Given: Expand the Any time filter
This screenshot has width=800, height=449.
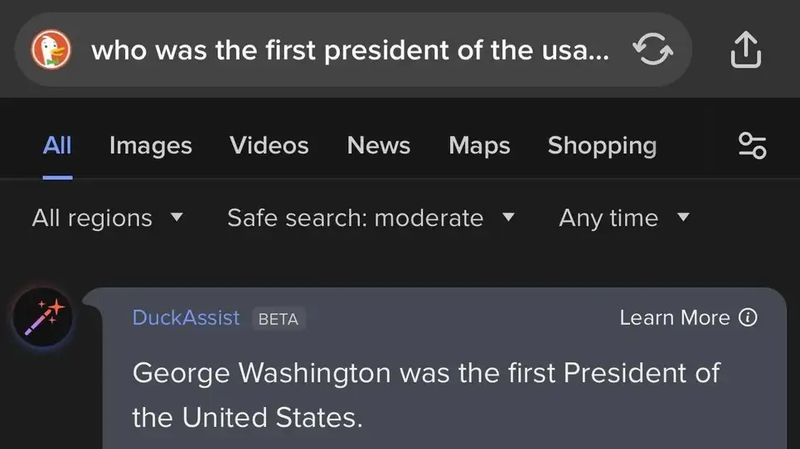Looking at the screenshot, I should 624,218.
